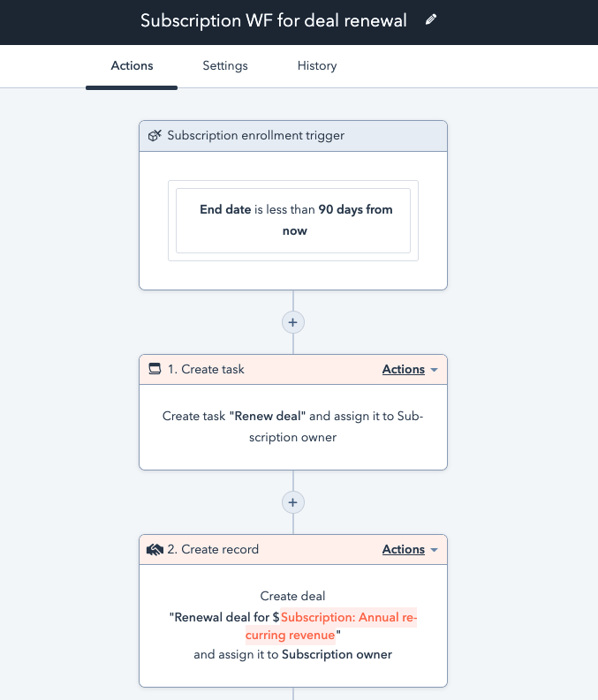The height and width of the screenshot is (700, 598).
Task: Expand Actions dropdown on Create task card
Action: tap(410, 370)
